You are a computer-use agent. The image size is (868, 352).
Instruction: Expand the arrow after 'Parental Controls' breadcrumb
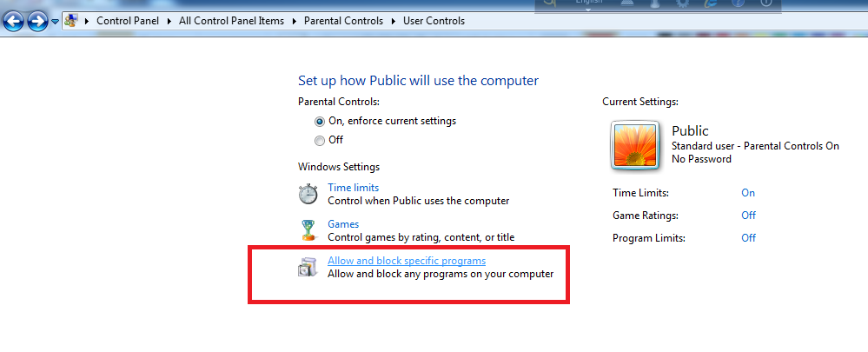[394, 21]
